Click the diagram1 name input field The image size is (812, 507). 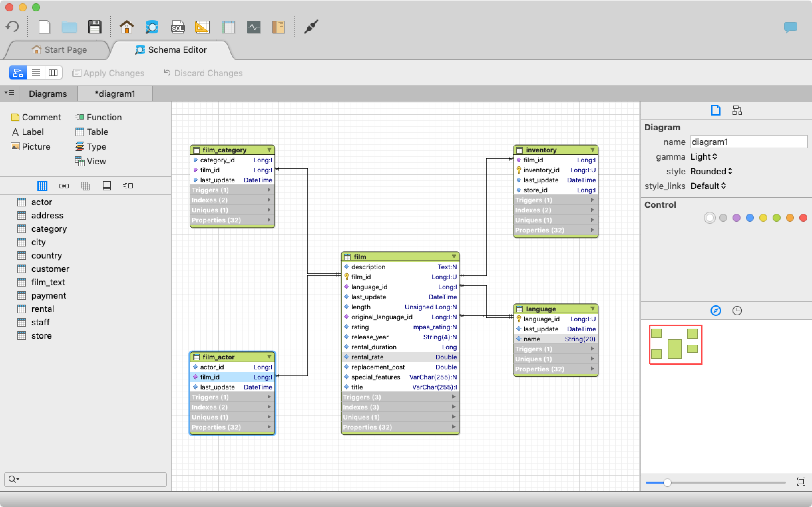[x=747, y=142]
